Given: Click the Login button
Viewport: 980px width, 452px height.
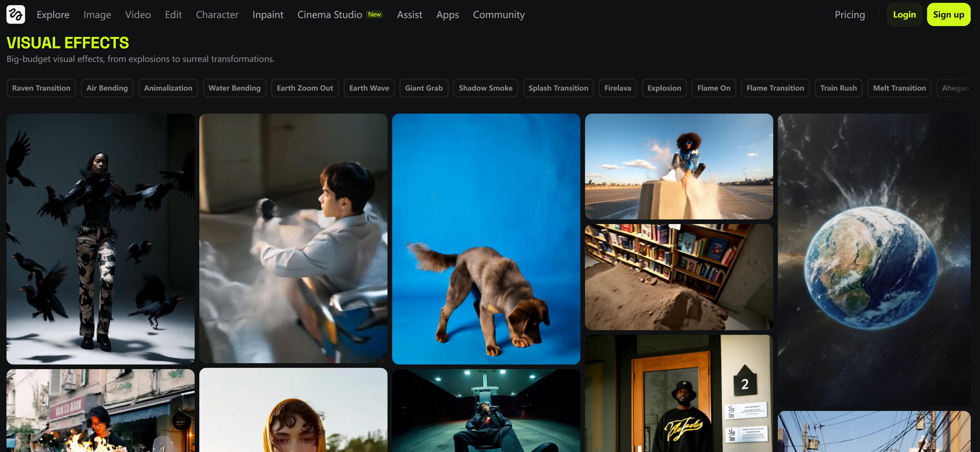Looking at the screenshot, I should click(x=904, y=14).
